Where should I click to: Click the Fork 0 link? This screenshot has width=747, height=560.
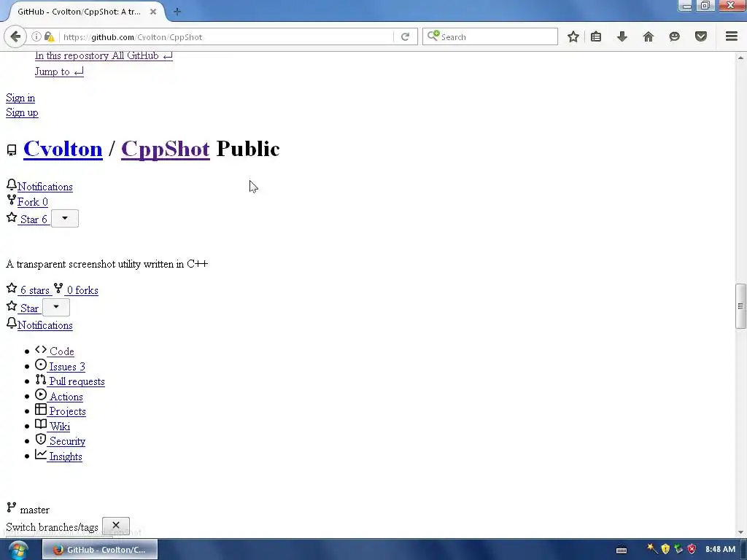tap(32, 202)
